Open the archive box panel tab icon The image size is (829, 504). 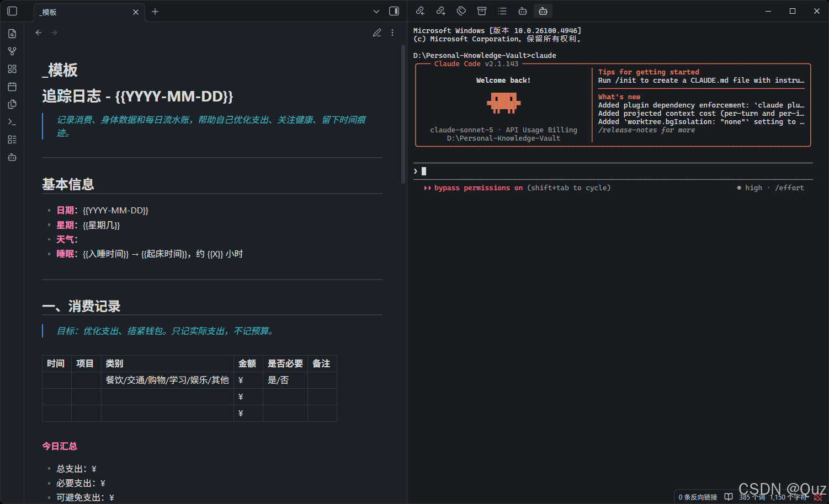coord(482,11)
